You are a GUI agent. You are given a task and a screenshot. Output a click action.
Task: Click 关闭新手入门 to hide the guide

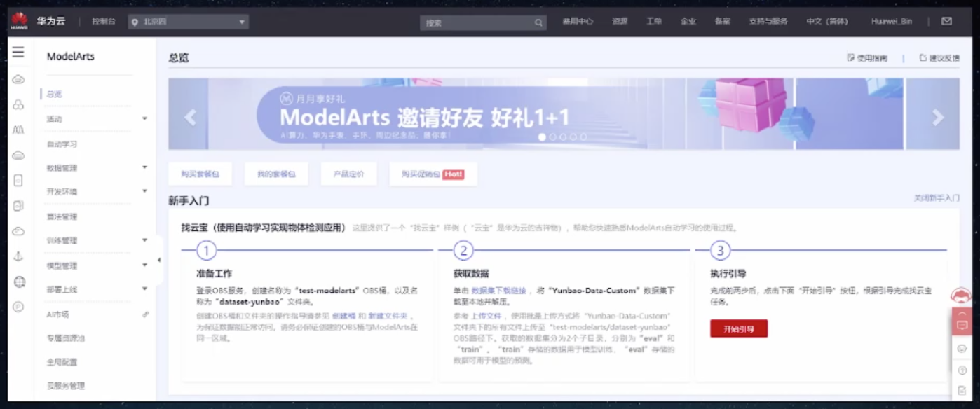click(x=937, y=198)
